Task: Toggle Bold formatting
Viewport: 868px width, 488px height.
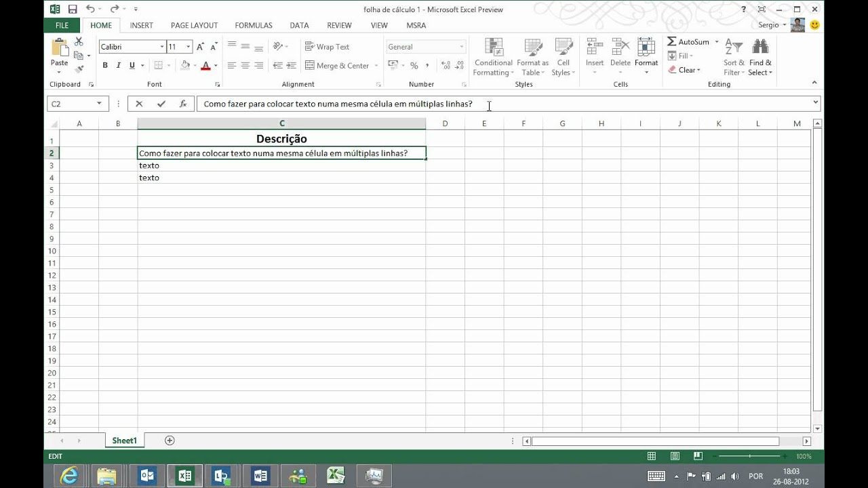Action: (x=105, y=66)
